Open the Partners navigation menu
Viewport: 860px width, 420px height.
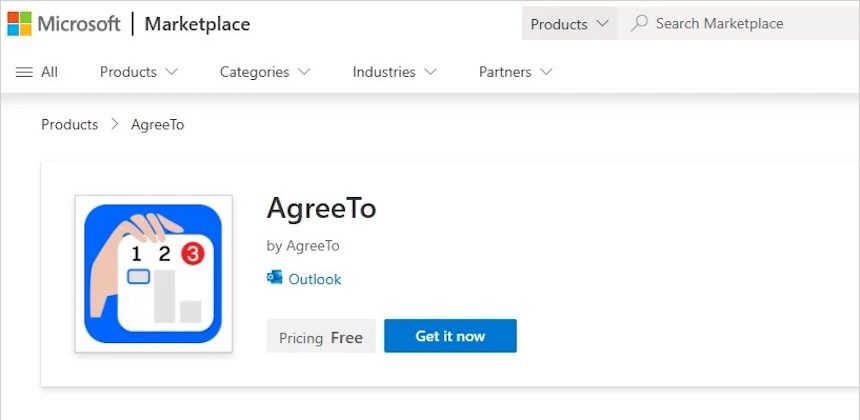[516, 72]
